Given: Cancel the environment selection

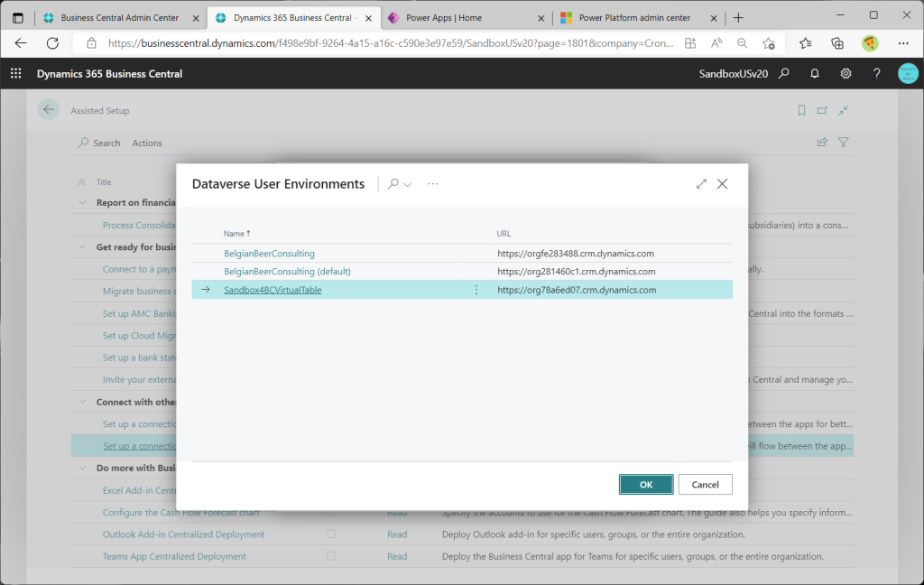Looking at the screenshot, I should [705, 484].
